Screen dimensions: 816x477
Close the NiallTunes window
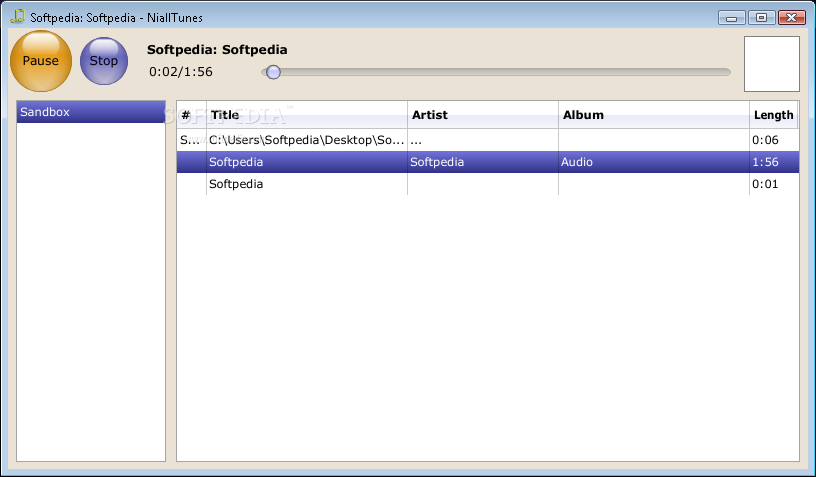pos(792,18)
